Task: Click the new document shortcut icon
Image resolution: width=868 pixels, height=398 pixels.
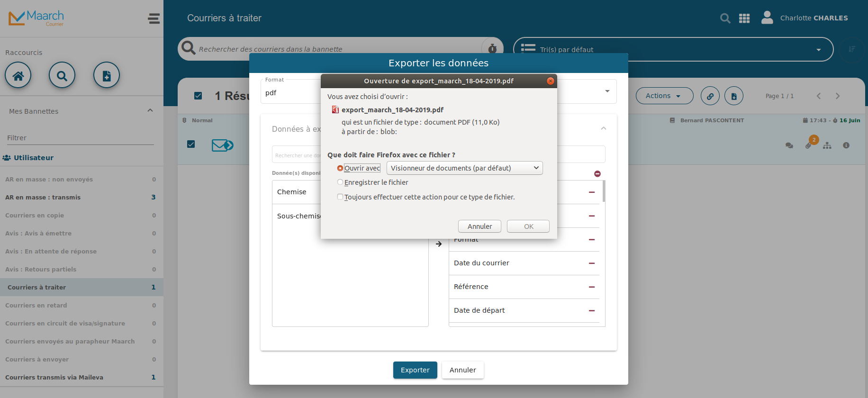Action: click(107, 75)
